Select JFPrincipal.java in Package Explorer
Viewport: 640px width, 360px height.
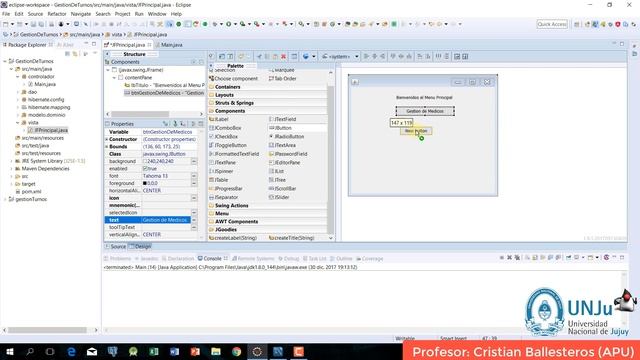pyautogui.click(x=49, y=130)
